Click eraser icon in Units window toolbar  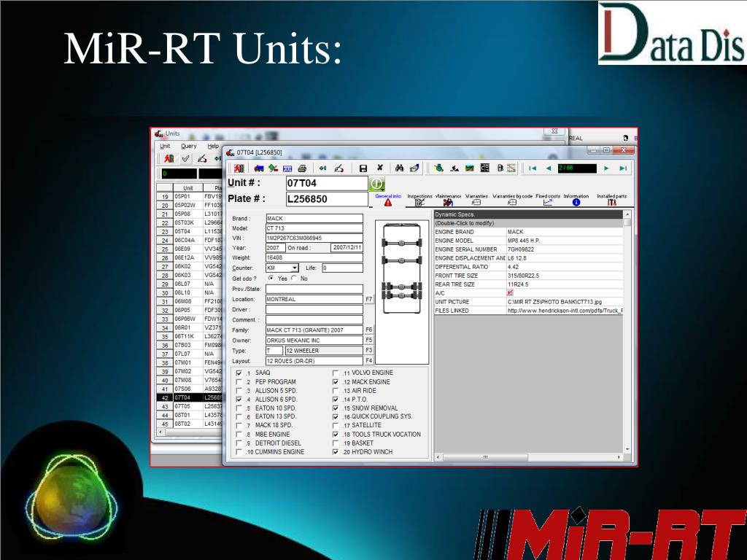click(202, 158)
